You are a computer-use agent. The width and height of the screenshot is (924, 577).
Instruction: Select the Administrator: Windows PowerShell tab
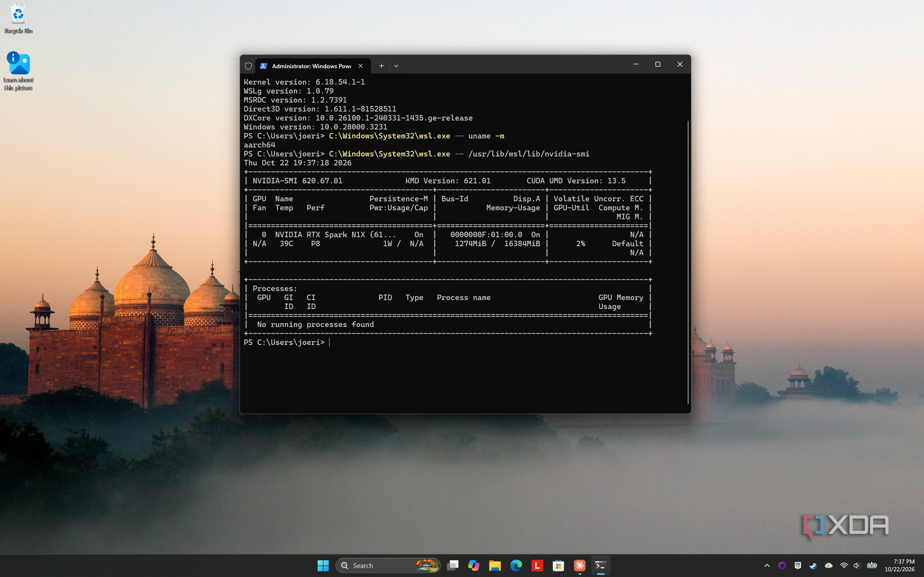(311, 66)
